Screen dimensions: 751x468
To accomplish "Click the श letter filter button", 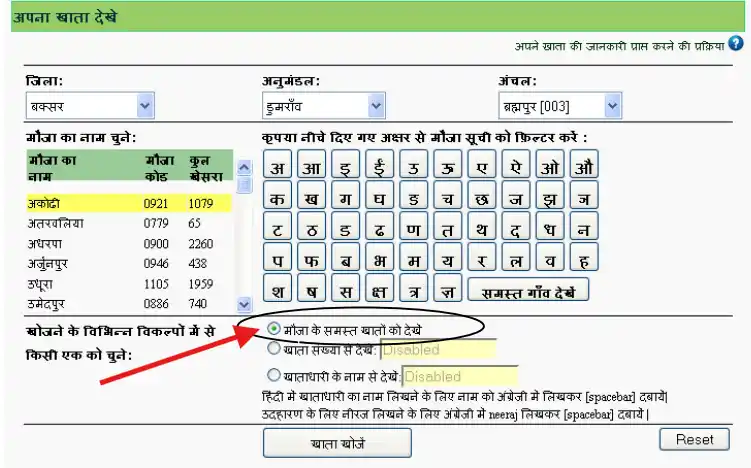I will (277, 290).
